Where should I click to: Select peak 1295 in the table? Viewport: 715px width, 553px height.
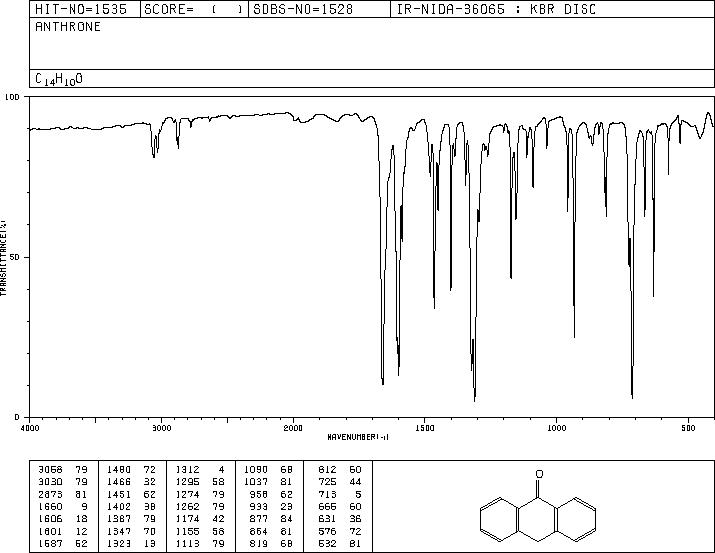[x=187, y=482]
